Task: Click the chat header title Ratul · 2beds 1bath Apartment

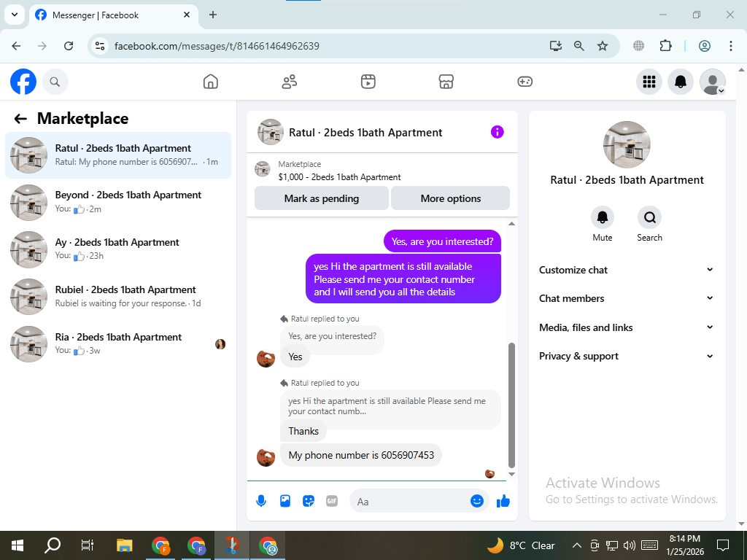Action: point(365,133)
